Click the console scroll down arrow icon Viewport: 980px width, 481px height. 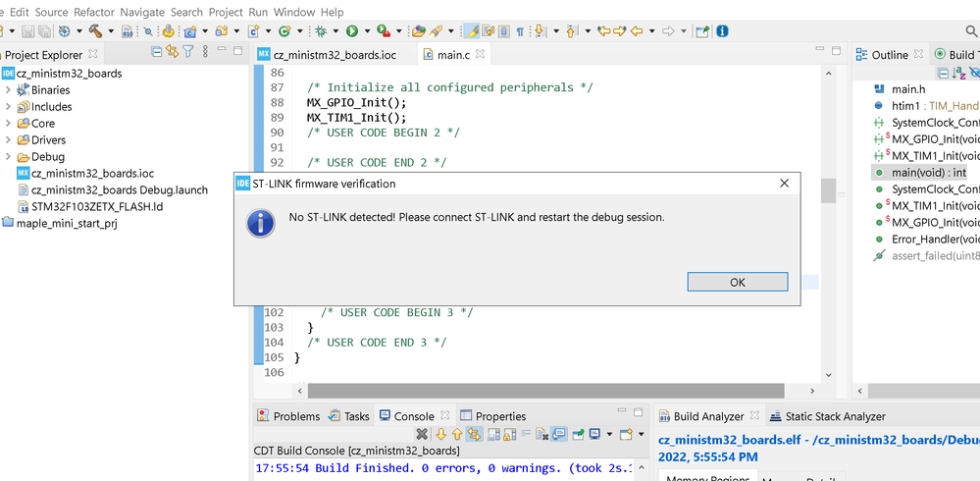pyautogui.click(x=440, y=434)
